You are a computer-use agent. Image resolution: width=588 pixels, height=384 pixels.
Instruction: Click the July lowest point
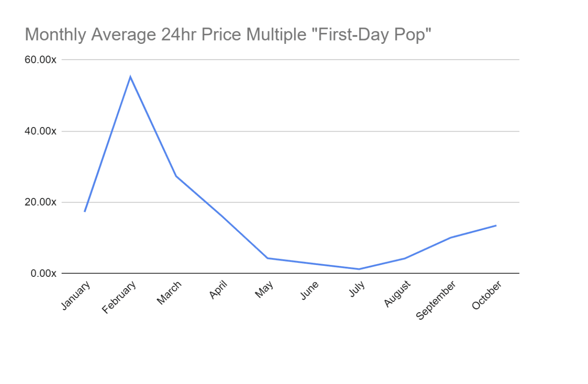[x=359, y=269]
